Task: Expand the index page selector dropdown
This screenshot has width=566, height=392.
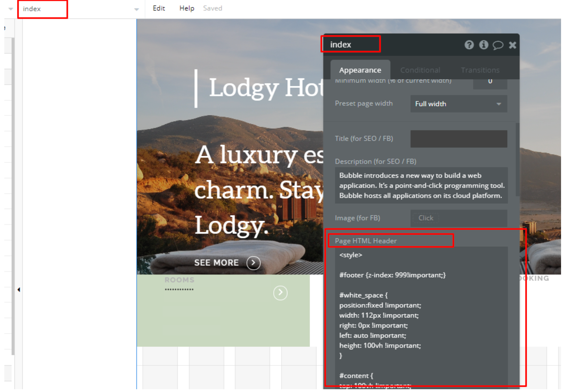Action: click(136, 9)
